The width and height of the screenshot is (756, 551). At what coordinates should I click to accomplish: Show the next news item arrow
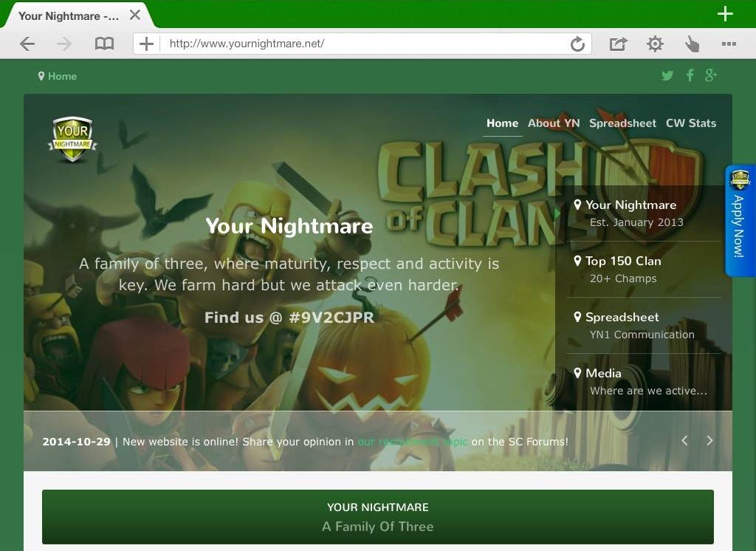(x=709, y=441)
